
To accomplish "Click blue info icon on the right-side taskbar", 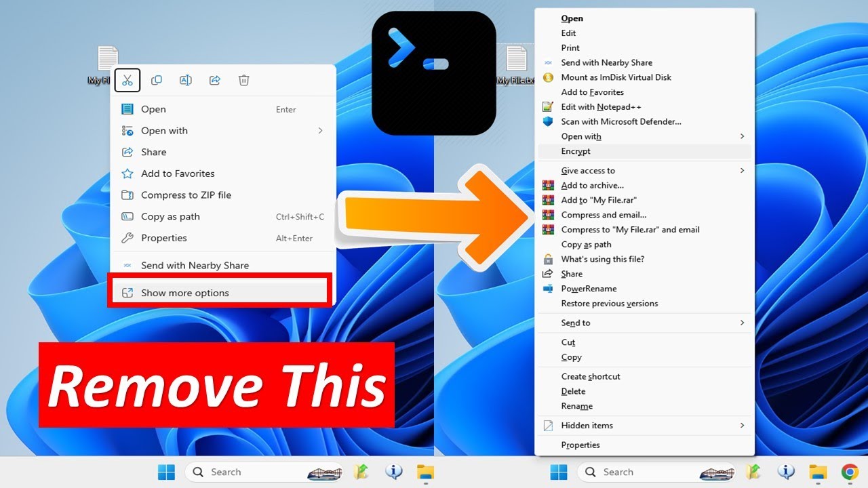I will point(787,472).
